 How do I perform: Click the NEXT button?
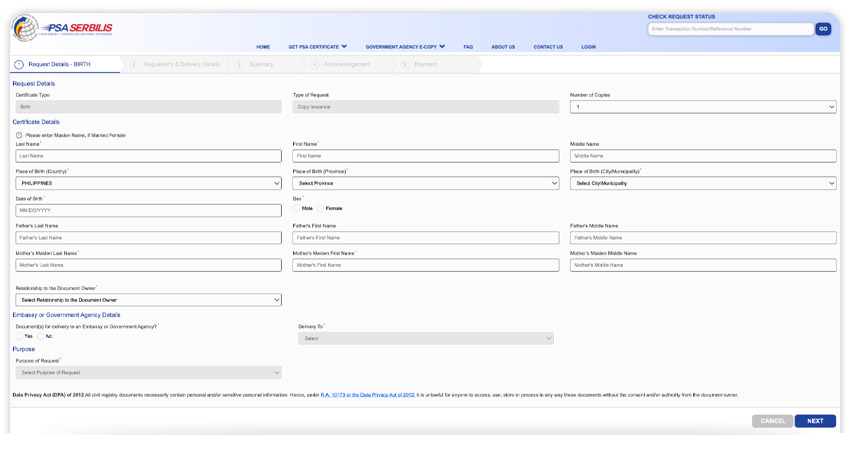click(x=815, y=421)
